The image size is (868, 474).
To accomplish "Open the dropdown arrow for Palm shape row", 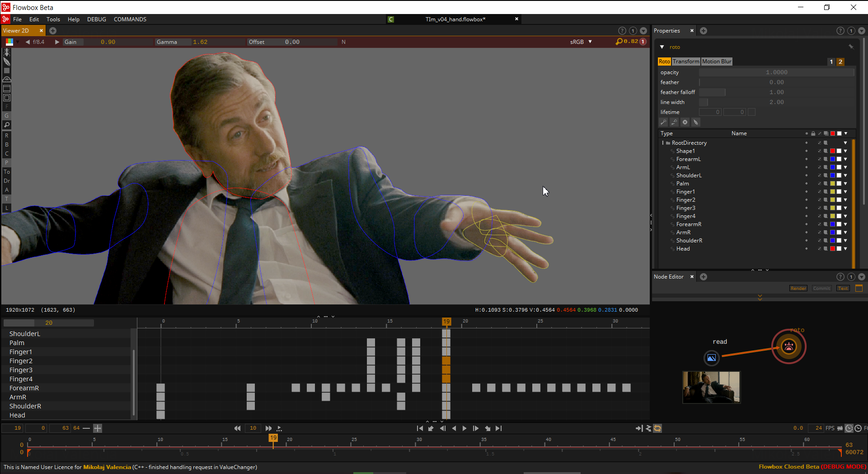I will click(845, 184).
